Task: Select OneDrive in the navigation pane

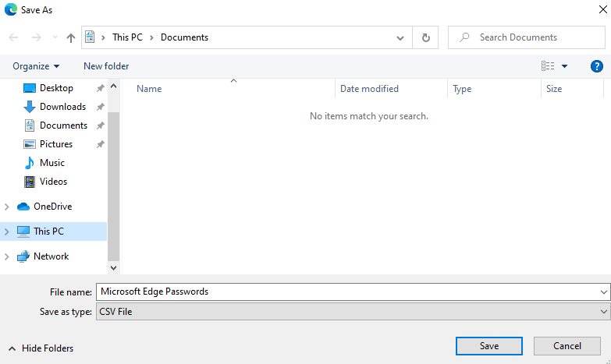Action: [x=52, y=207]
